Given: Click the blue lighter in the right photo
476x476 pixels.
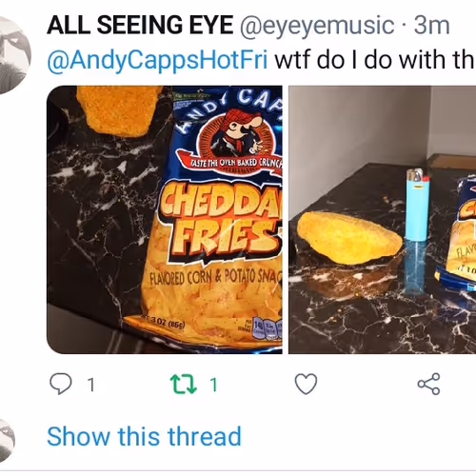Looking at the screenshot, I should coord(417,229).
